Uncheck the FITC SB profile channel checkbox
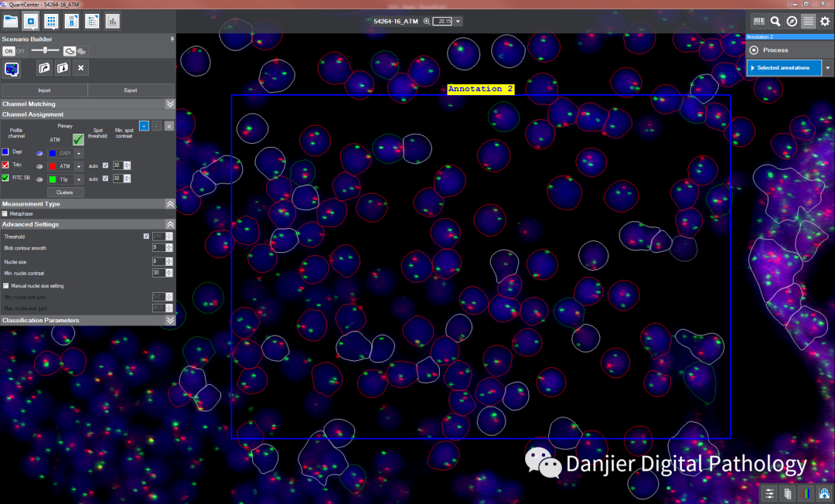The width and height of the screenshot is (835, 504). click(x=5, y=178)
